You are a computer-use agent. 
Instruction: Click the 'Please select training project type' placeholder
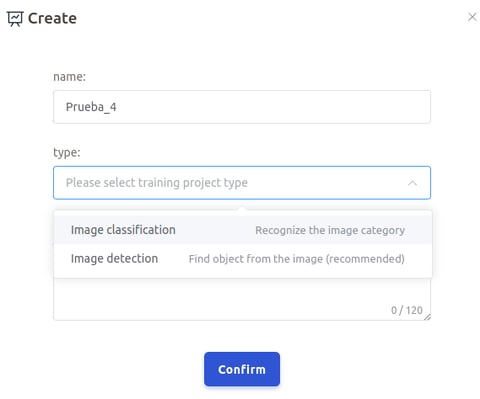(x=157, y=183)
